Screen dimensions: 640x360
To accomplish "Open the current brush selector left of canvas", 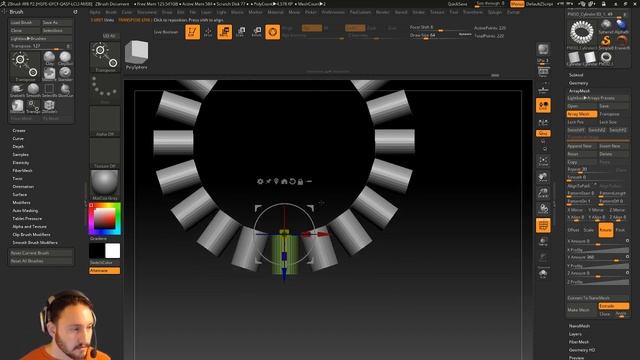I will [105, 57].
